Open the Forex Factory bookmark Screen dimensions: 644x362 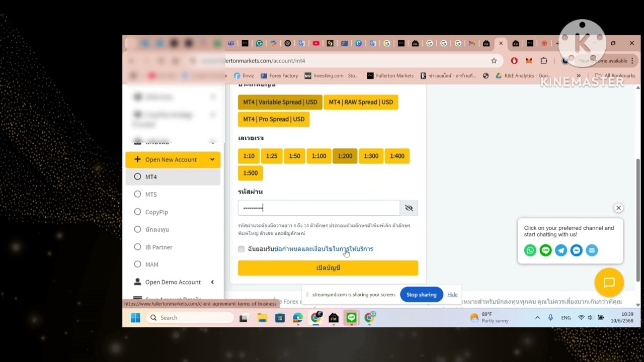tap(279, 76)
